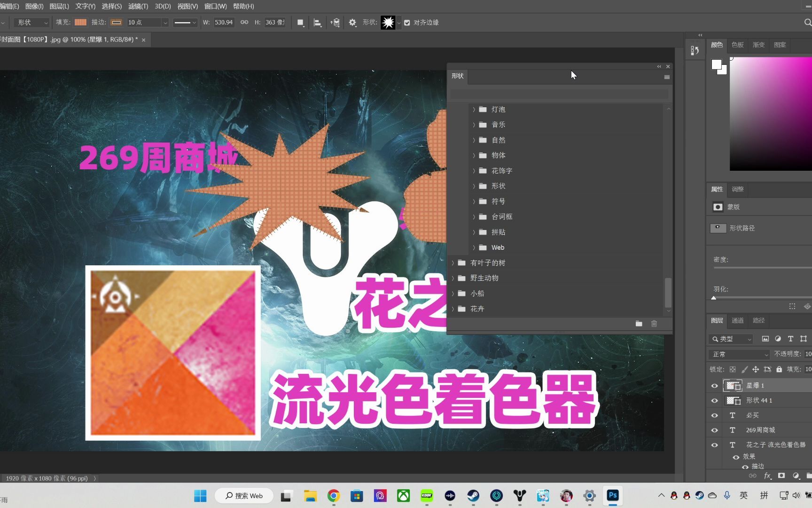Open the blend mode 正常 dropdown
812x508 pixels.
tap(739, 354)
